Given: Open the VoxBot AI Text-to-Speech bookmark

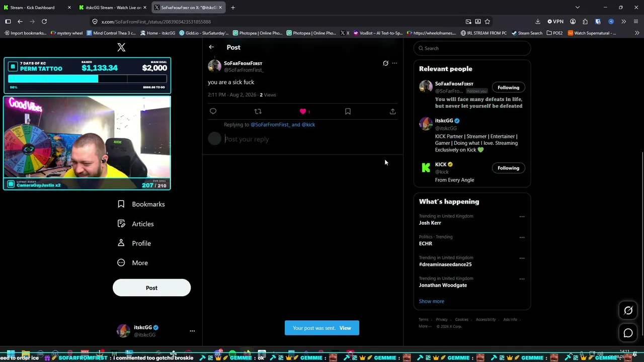Looking at the screenshot, I should click(378, 33).
